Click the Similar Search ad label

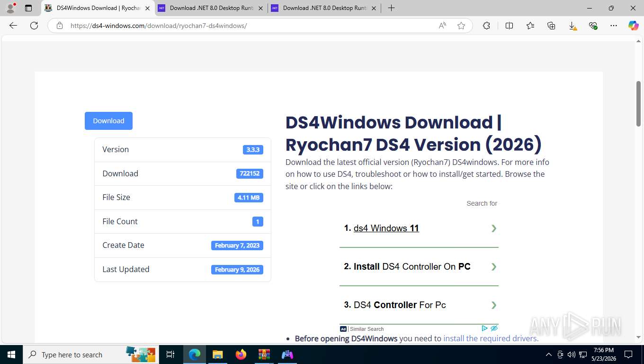(367, 329)
